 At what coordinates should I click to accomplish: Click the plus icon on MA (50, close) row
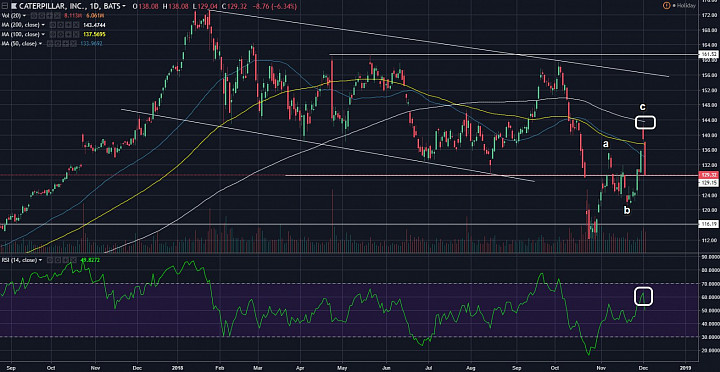65,44
